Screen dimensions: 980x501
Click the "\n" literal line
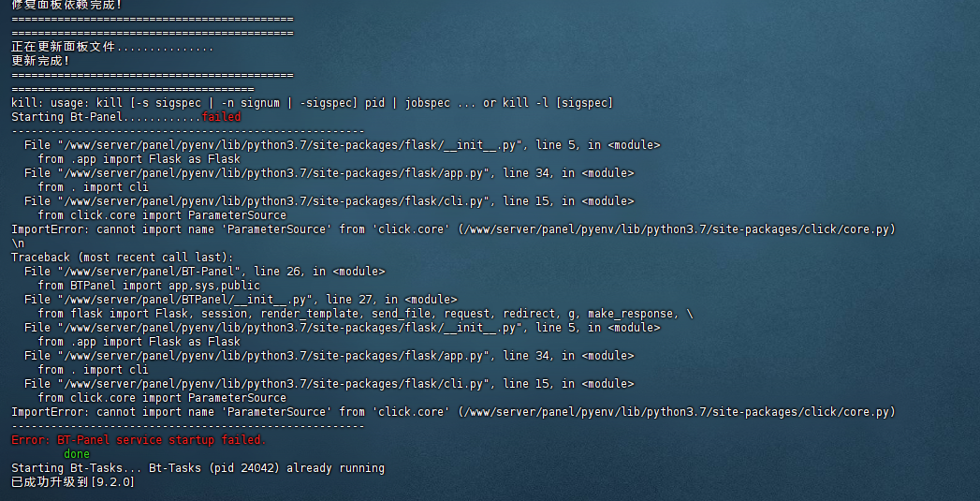coord(18,243)
